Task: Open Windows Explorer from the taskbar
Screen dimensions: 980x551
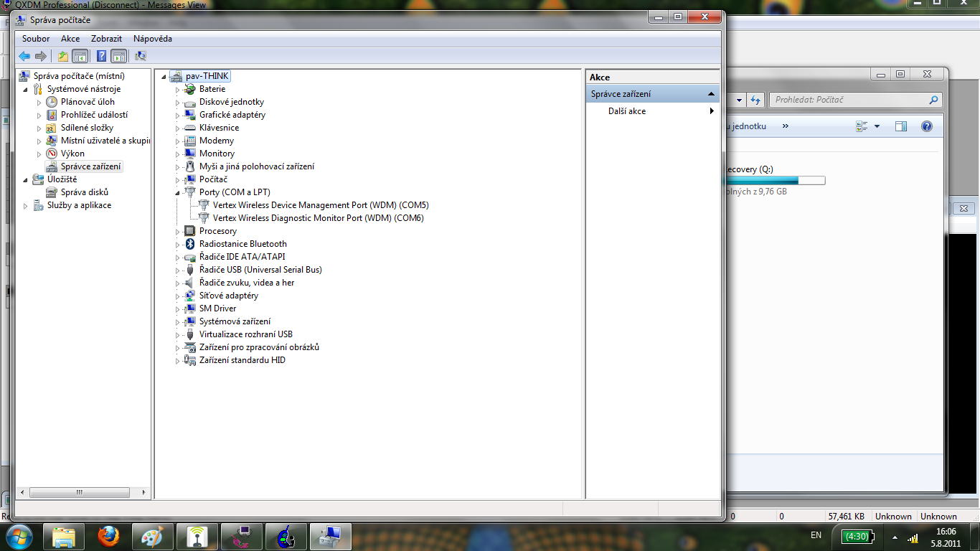Action: [64, 536]
